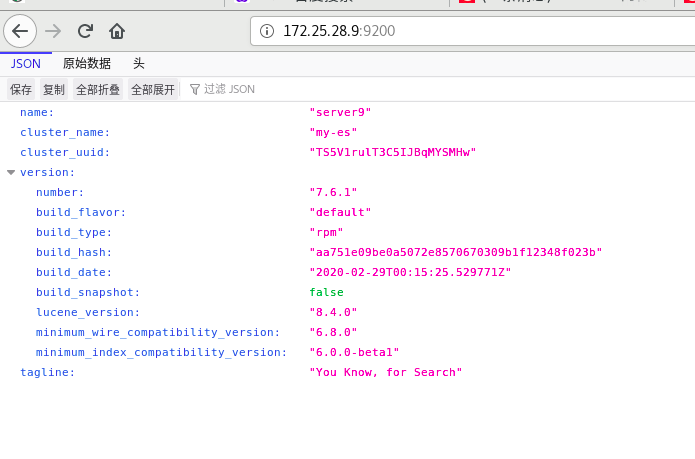Open the 头 headers tab
This screenshot has height=459, width=695.
coord(139,64)
